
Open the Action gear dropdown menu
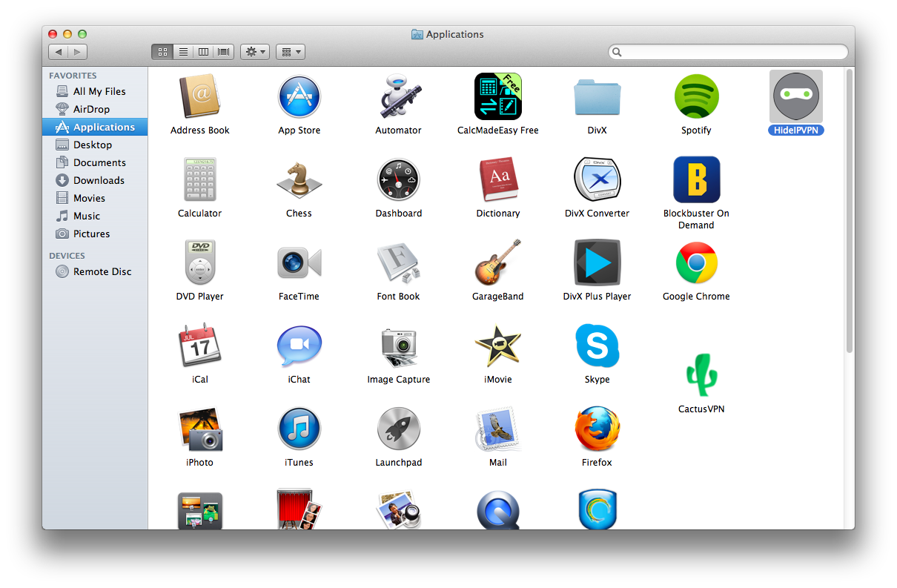(255, 52)
